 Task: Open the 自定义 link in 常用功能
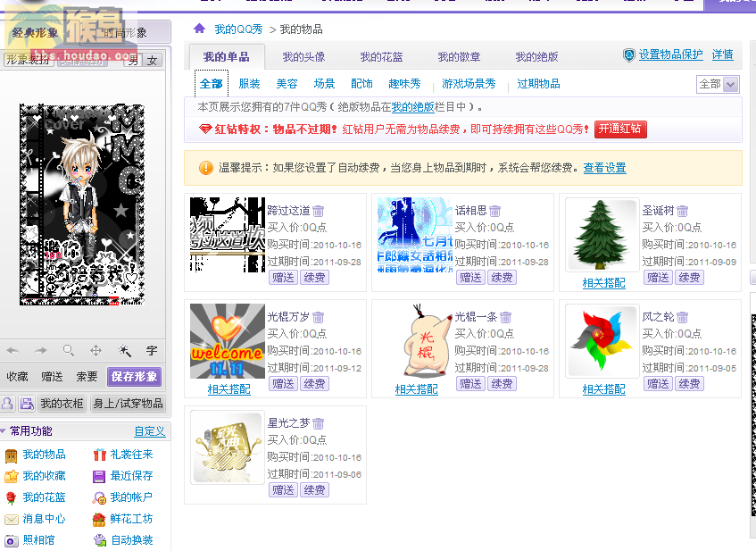pyautogui.click(x=149, y=430)
